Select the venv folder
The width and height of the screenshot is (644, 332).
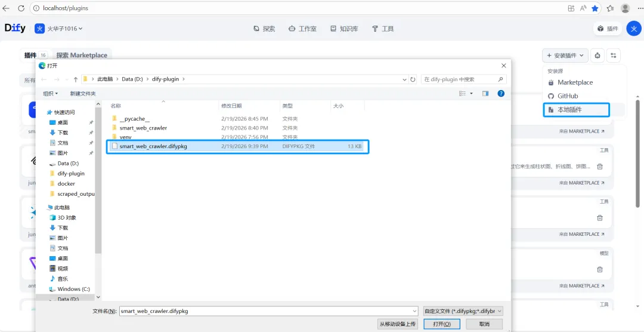125,137
